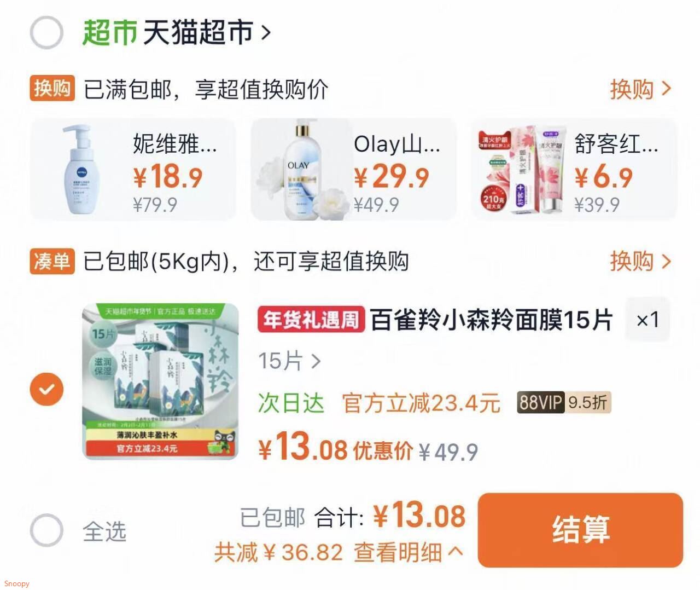Tap the 结算 checkout button

(581, 529)
